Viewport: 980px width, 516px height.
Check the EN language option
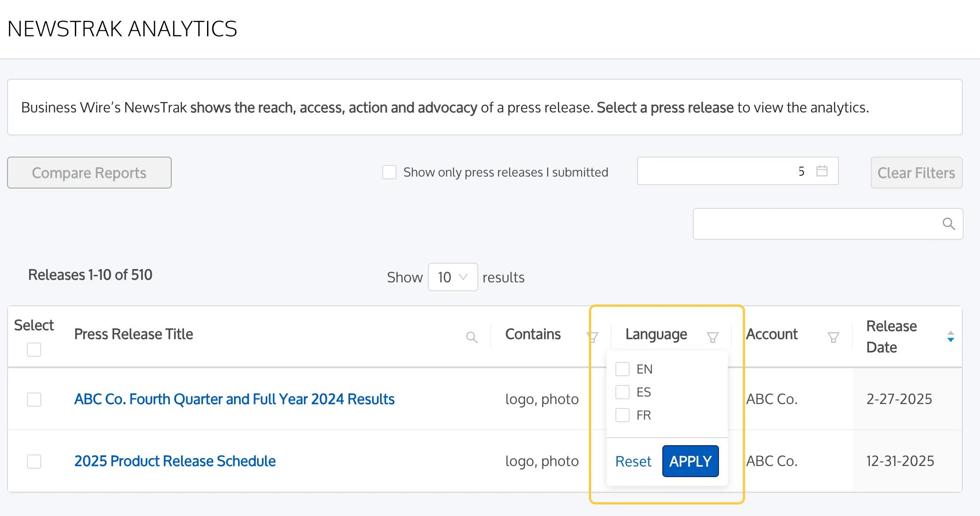pos(623,369)
